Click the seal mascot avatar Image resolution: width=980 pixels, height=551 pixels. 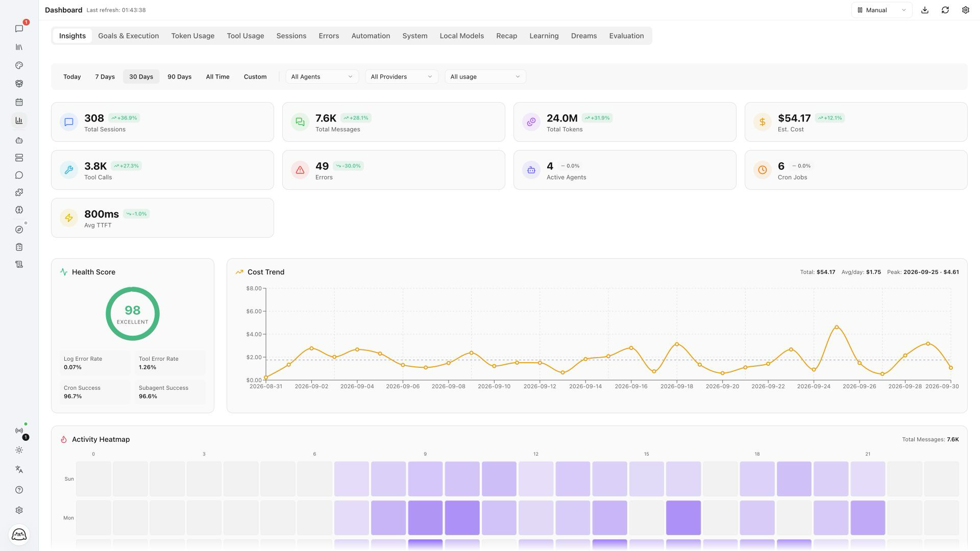pyautogui.click(x=19, y=535)
